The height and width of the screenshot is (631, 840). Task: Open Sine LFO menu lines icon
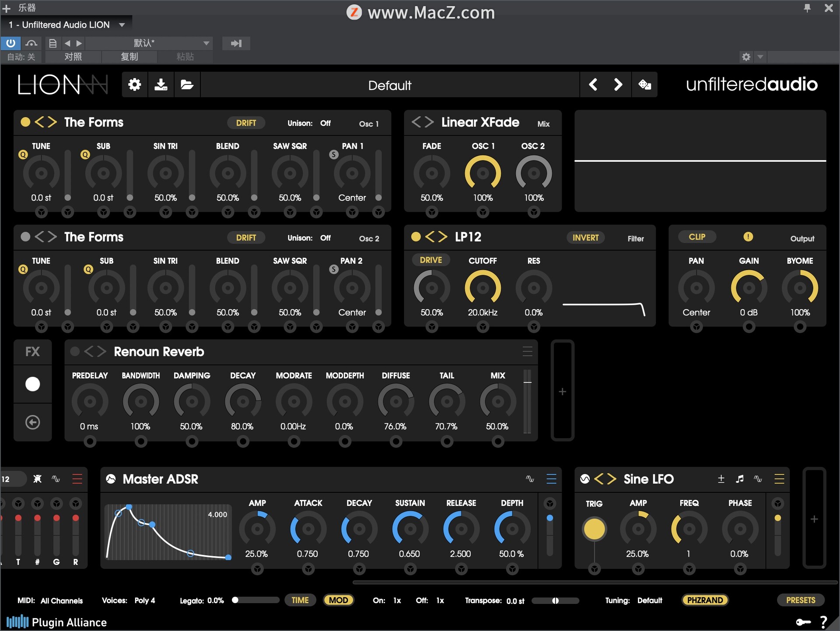[779, 479]
